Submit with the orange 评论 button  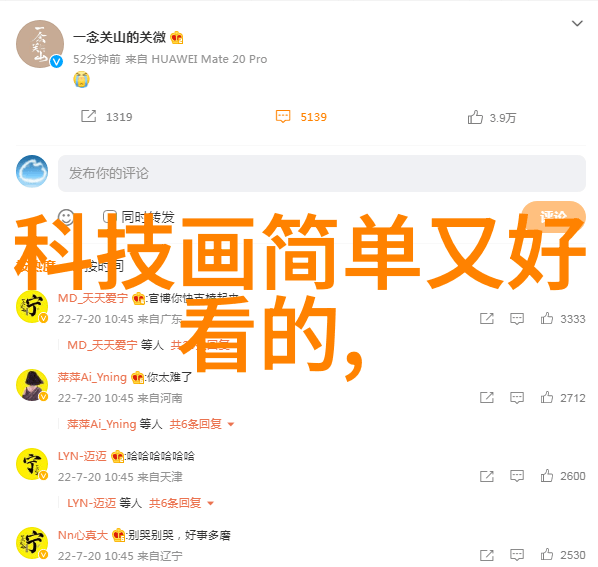553,217
